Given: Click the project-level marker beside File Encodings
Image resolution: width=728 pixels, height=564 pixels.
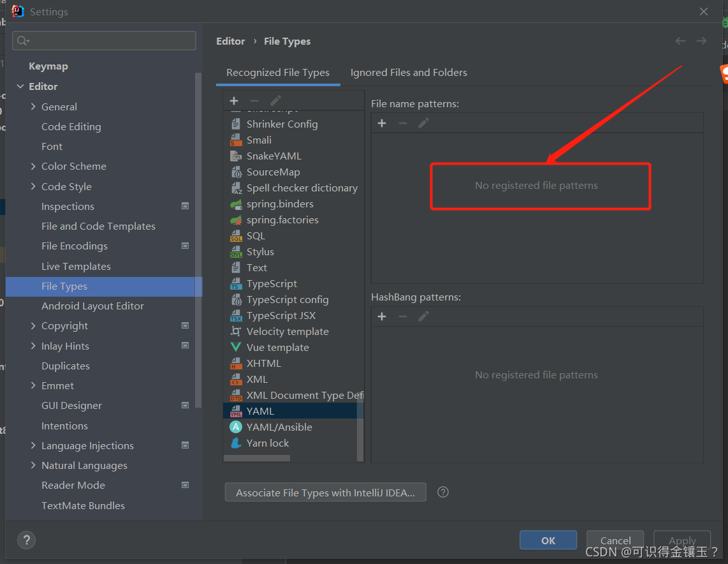Looking at the screenshot, I should pos(186,246).
